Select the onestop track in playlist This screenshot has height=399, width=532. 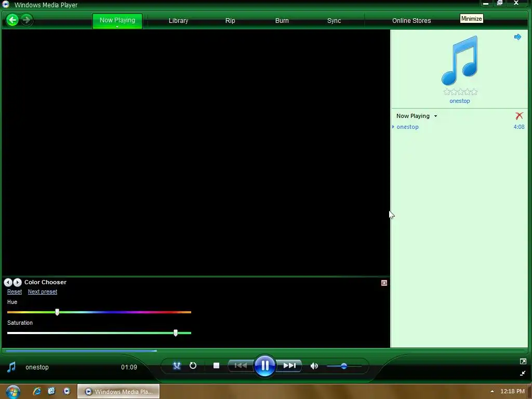point(407,127)
